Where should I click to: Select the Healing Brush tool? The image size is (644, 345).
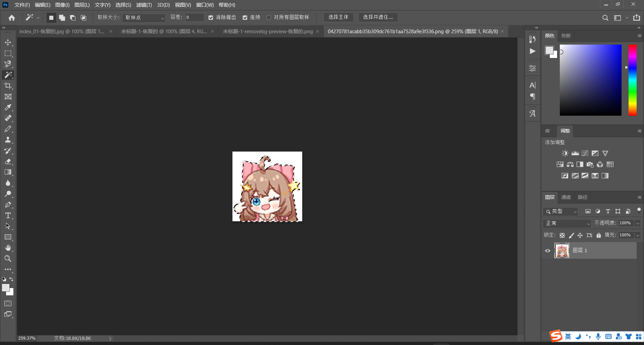[x=8, y=118]
